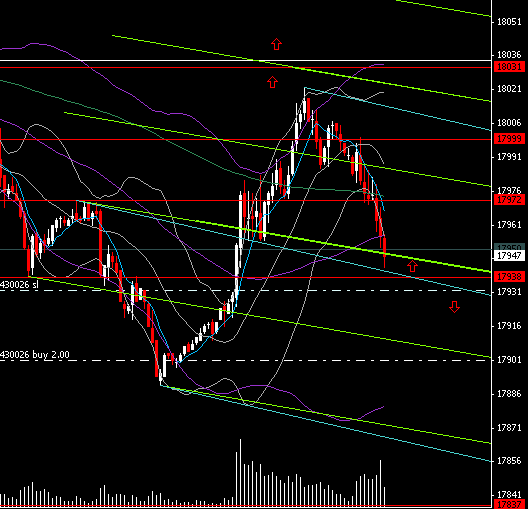Viewport: 528px width, 509px height.
Task: Select the dashed buy order line at 17901
Action: (x=245, y=361)
